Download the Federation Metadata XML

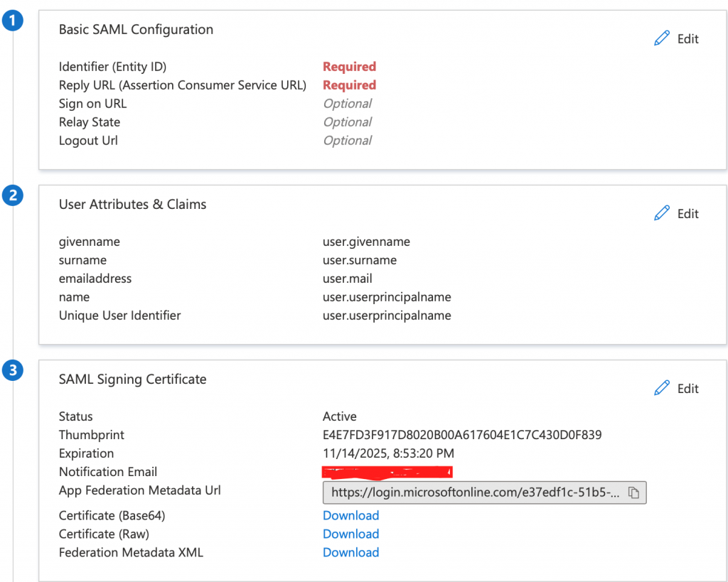tap(350, 552)
